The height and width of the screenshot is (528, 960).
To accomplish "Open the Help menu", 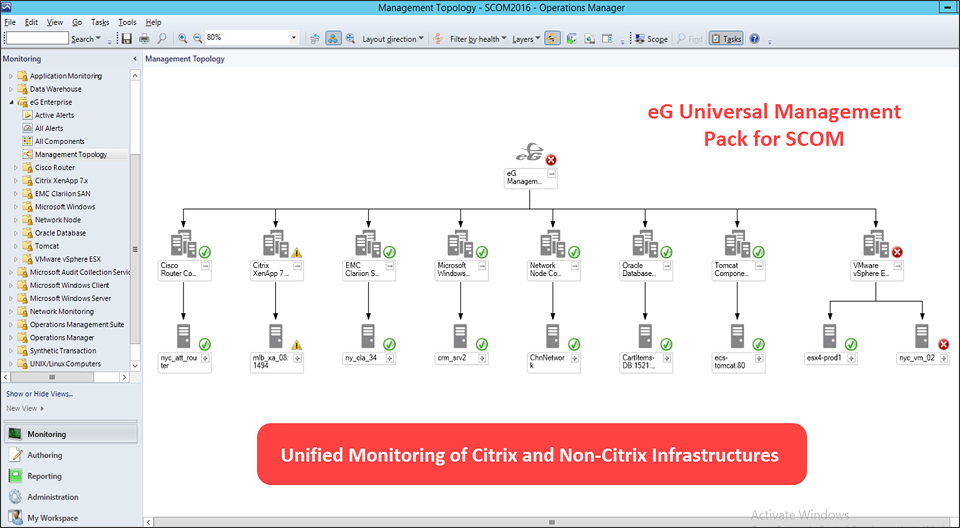I will [153, 22].
